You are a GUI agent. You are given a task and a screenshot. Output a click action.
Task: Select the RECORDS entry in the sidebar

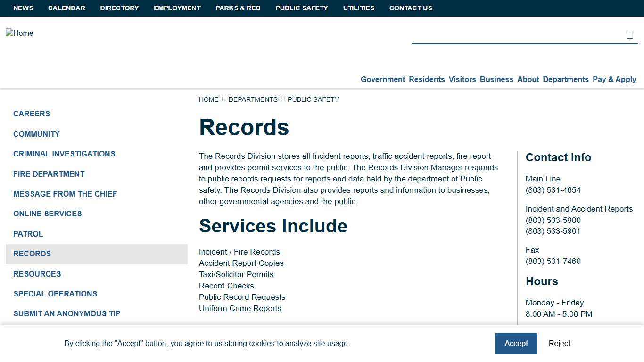(x=32, y=254)
